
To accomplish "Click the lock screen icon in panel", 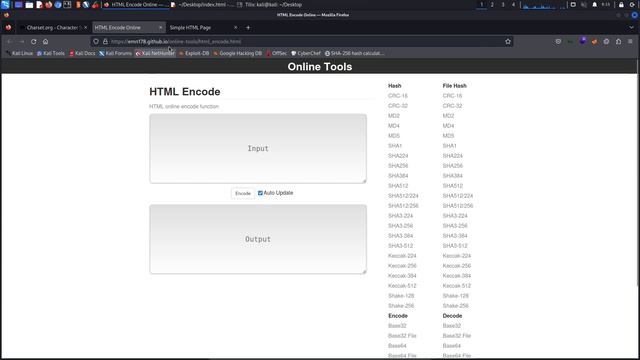I will (621, 5).
